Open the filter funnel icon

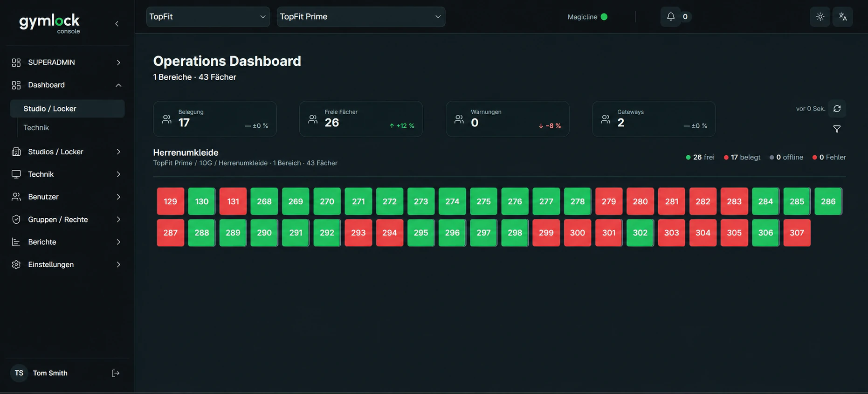click(837, 129)
